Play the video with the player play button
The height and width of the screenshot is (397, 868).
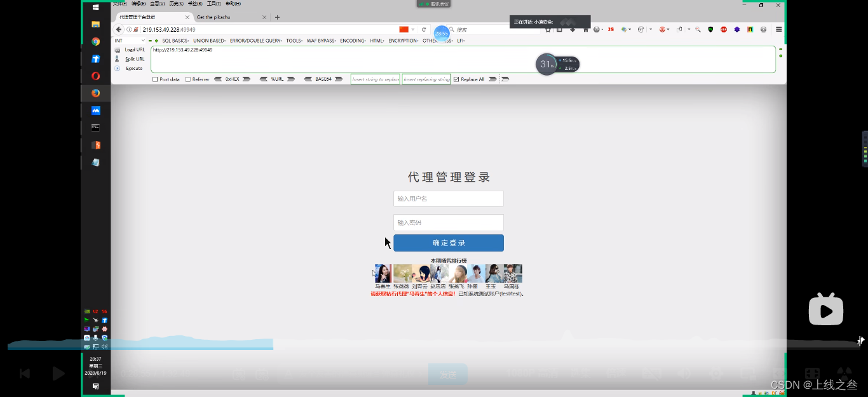(58, 373)
